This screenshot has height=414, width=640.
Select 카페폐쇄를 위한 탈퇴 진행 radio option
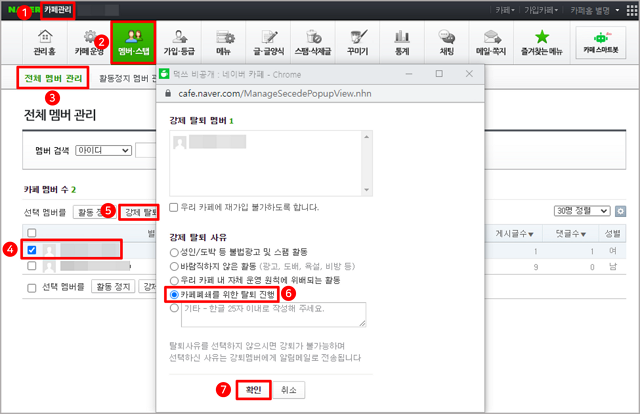(175, 295)
